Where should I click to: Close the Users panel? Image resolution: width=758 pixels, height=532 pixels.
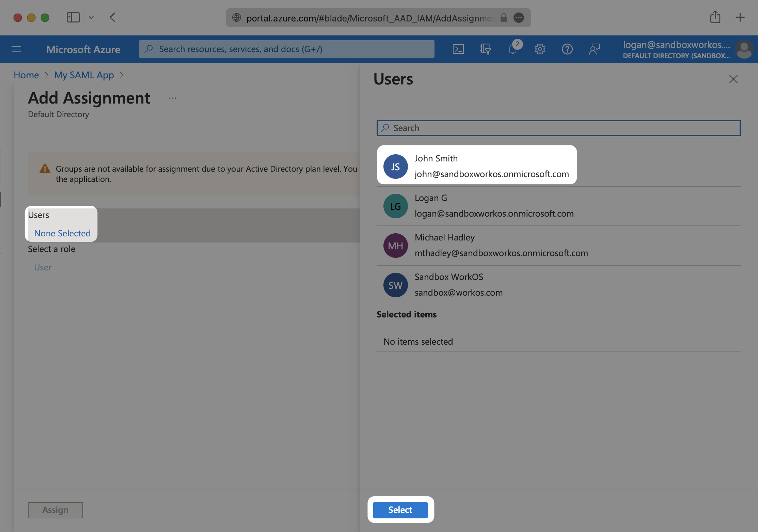[733, 79]
